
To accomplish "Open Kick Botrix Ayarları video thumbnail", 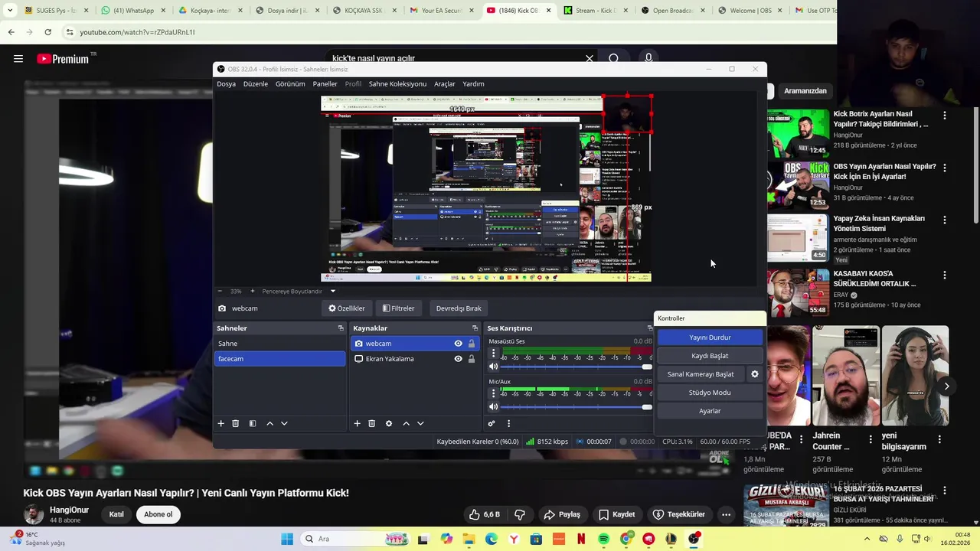I will point(798,132).
